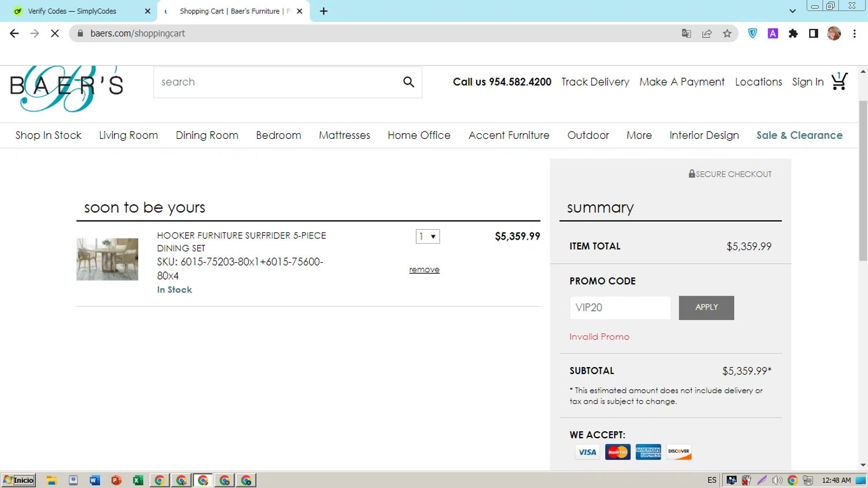
Task: Bookmark this page with star icon
Action: [x=727, y=34]
